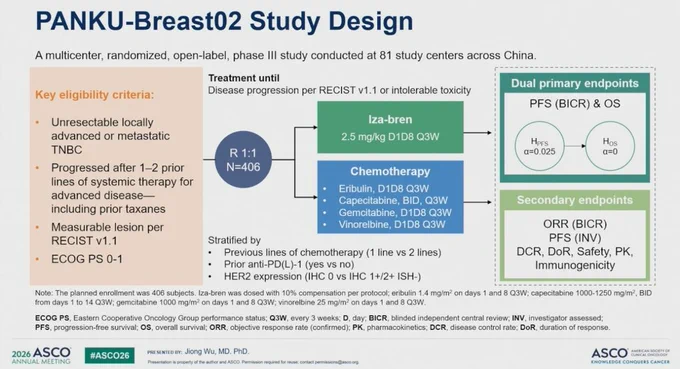Click the Immunogenicity endpoint text
This screenshot has height=369, width=680.
tap(575, 265)
